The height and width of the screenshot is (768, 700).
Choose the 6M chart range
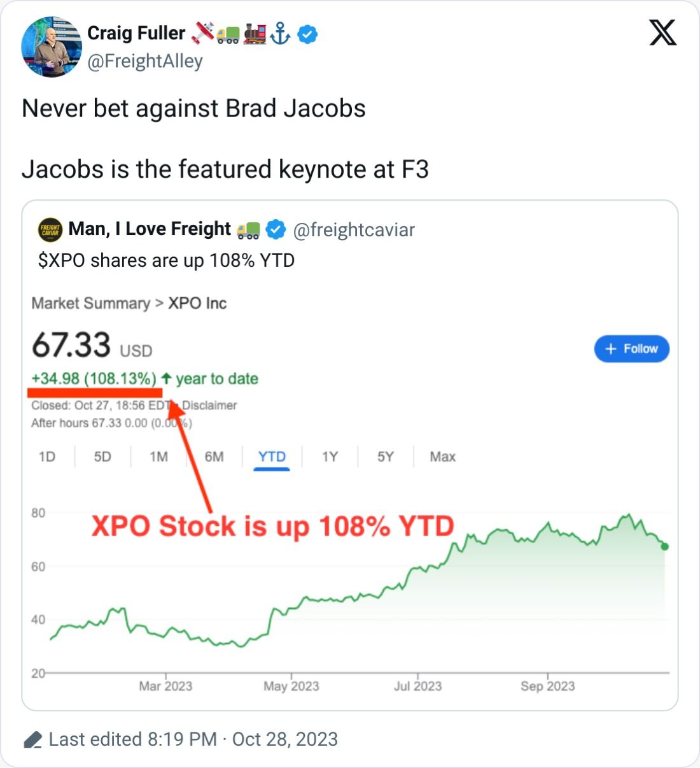click(x=214, y=457)
